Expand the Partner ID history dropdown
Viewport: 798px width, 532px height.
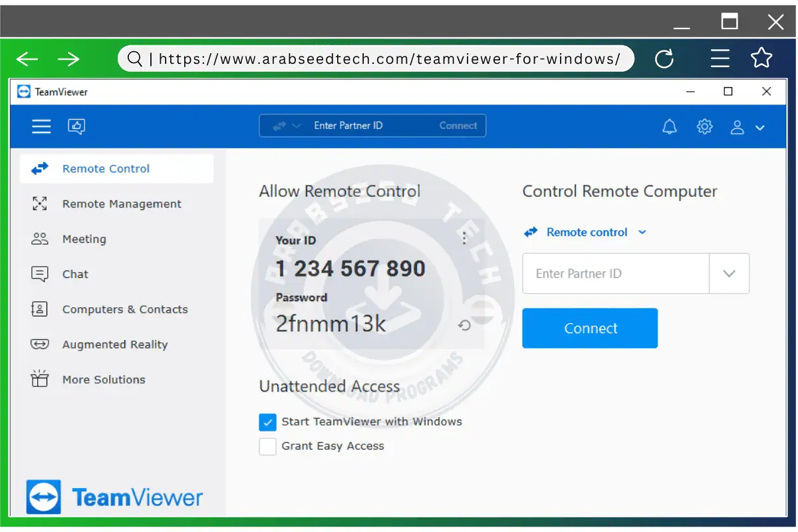click(x=730, y=273)
